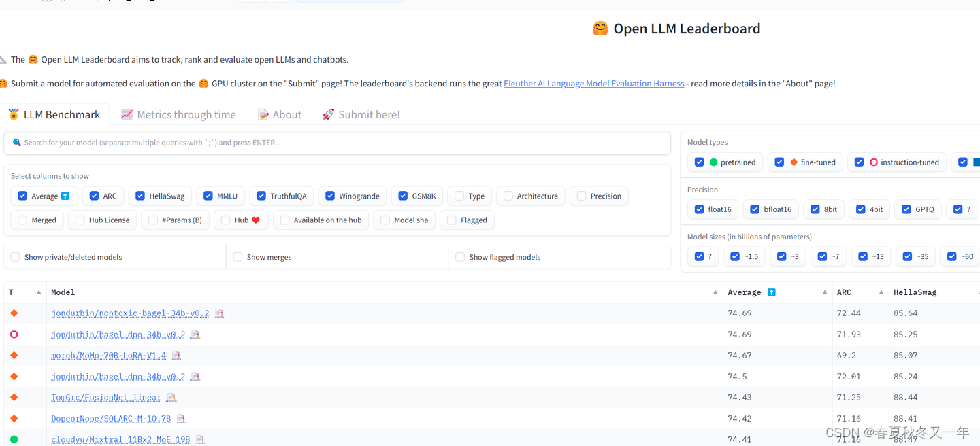Check Show flagged models option
980x446 pixels.
click(460, 257)
